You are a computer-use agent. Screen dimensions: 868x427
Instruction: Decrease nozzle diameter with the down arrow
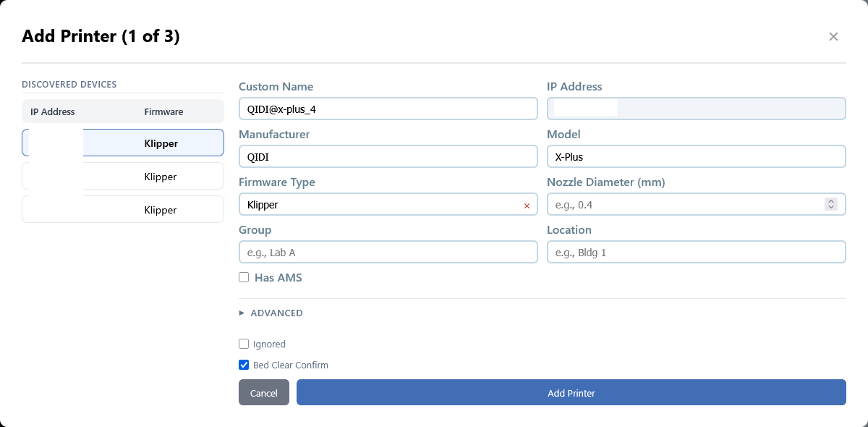pos(831,208)
